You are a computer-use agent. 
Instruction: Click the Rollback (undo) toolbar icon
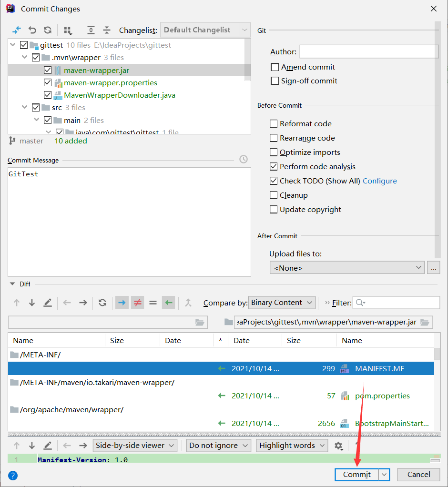pyautogui.click(x=32, y=30)
